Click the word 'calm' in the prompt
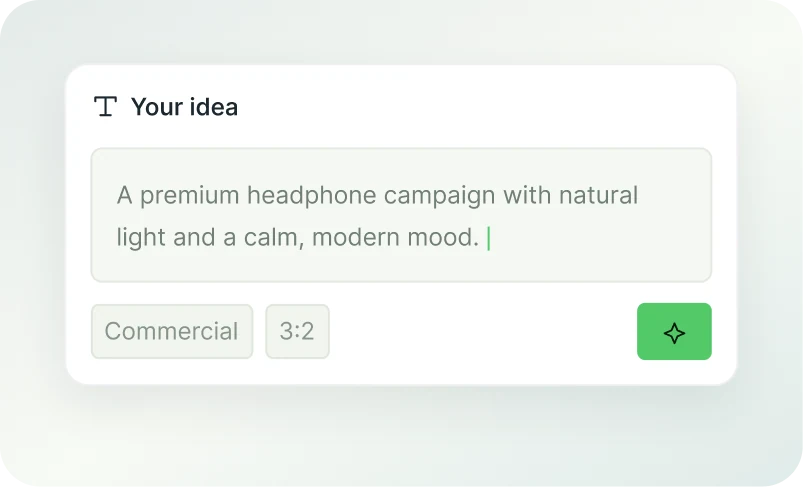Viewport: 803px width, 487px height. (272, 238)
